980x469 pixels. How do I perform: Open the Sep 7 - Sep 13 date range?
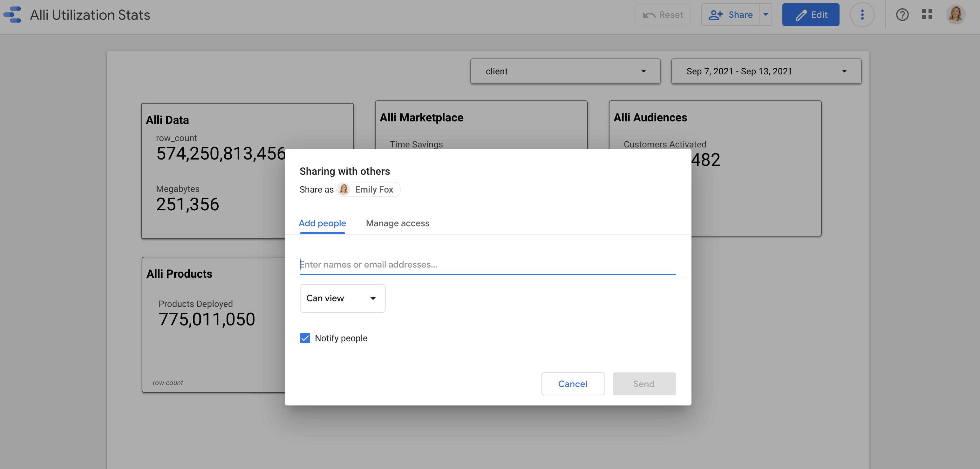[766, 71]
